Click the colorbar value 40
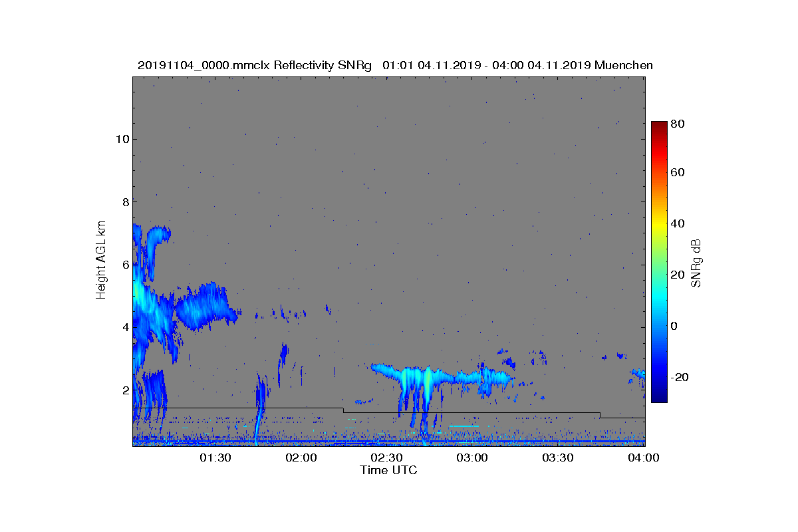Viewport: 798px width, 532px height. point(678,223)
